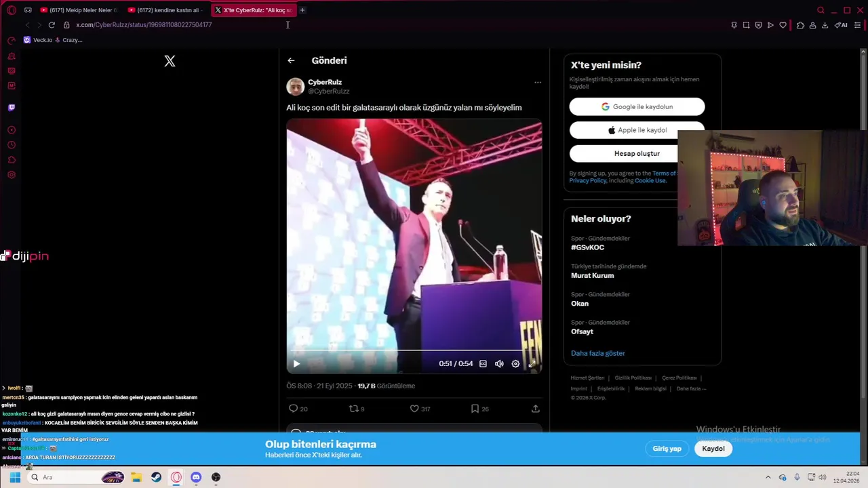Open Windows Start menu
This screenshot has width=868, height=488.
click(x=15, y=477)
